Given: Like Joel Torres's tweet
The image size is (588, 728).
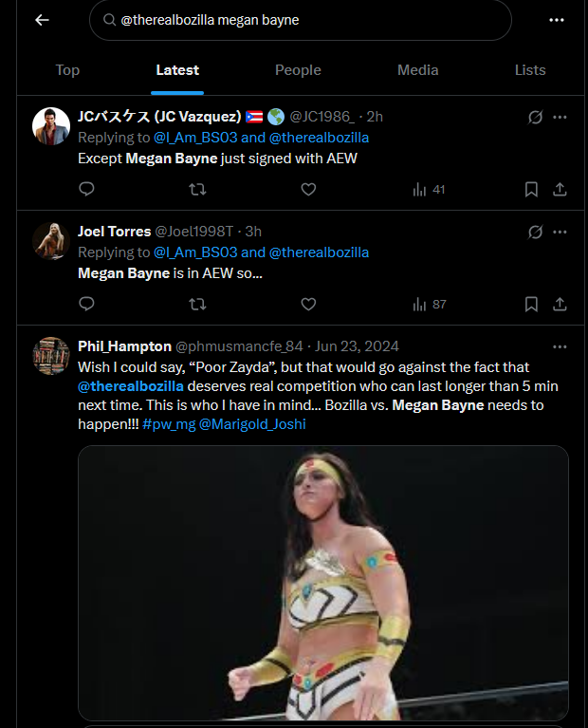Looking at the screenshot, I should [308, 304].
